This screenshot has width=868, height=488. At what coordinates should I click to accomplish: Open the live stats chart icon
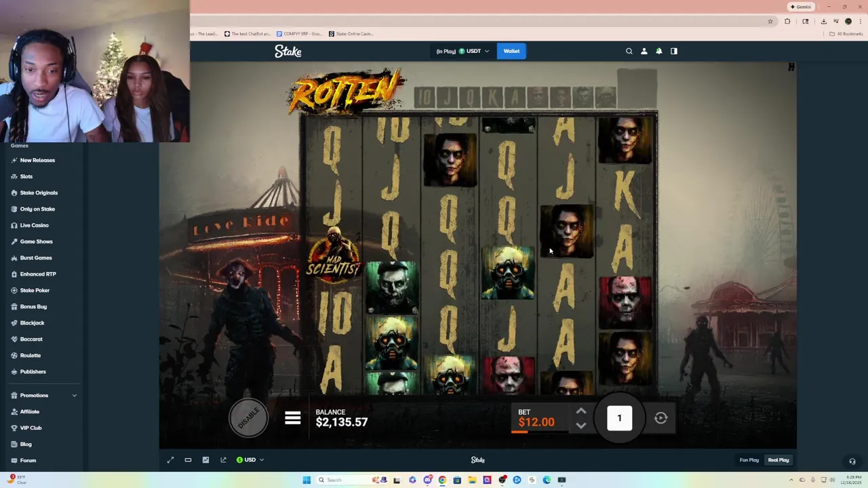pyautogui.click(x=205, y=460)
